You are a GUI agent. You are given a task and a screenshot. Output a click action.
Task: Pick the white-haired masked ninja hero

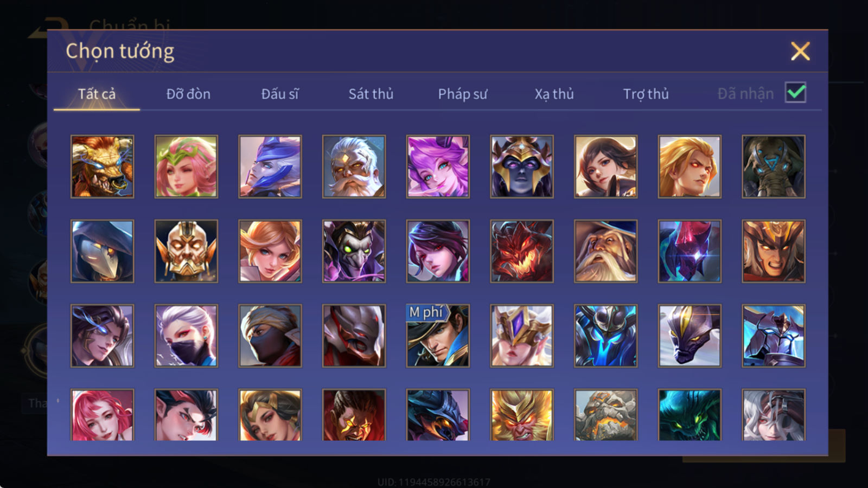tap(186, 336)
